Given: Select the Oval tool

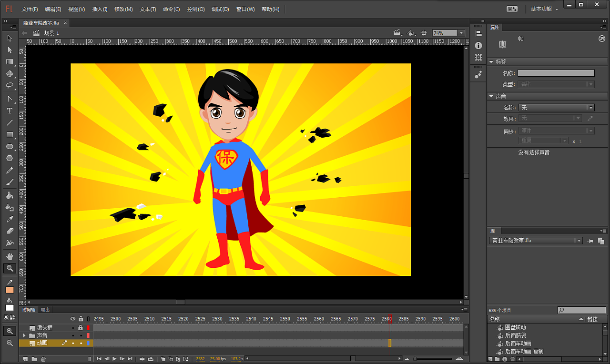Looking at the screenshot, I should [x=10, y=147].
